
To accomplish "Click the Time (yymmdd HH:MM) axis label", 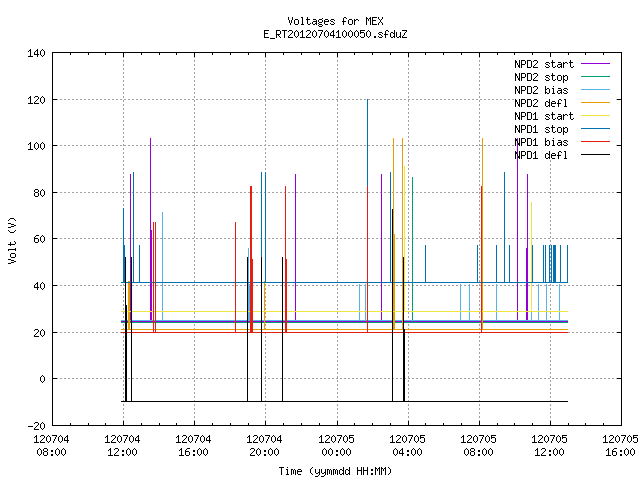I will click(335, 471).
